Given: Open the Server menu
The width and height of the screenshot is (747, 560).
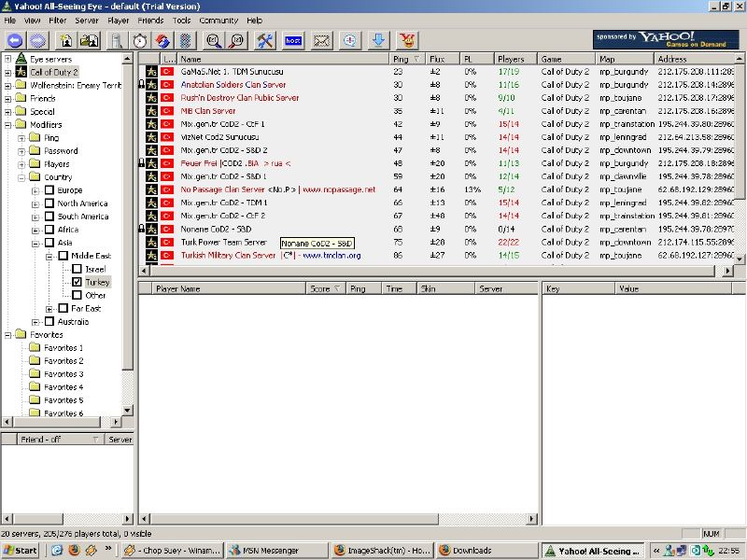Looking at the screenshot, I should 87,21.
